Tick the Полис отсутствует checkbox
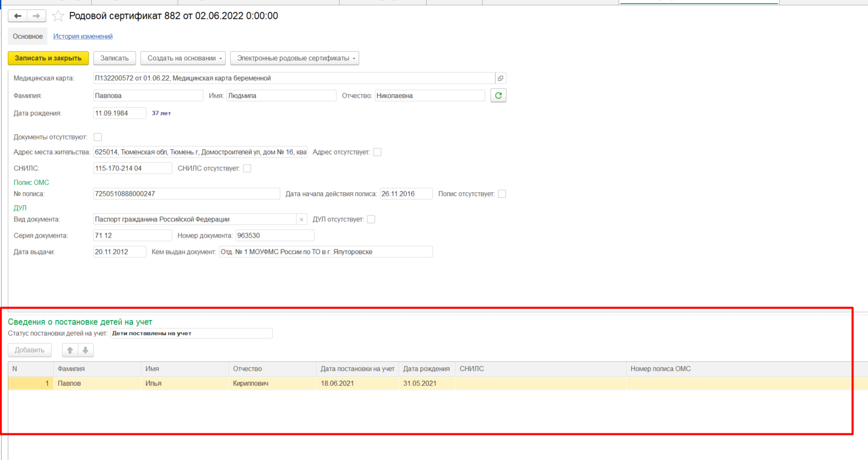This screenshot has width=868, height=460. (502, 194)
